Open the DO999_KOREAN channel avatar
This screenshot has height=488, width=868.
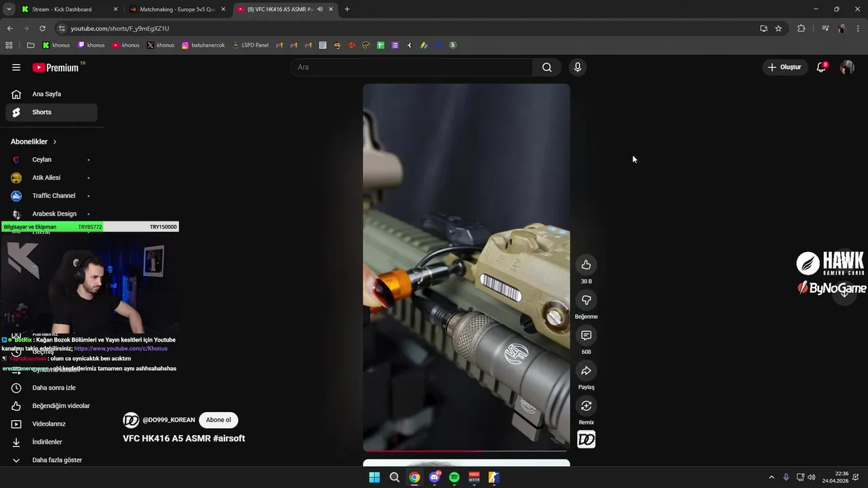click(x=131, y=420)
